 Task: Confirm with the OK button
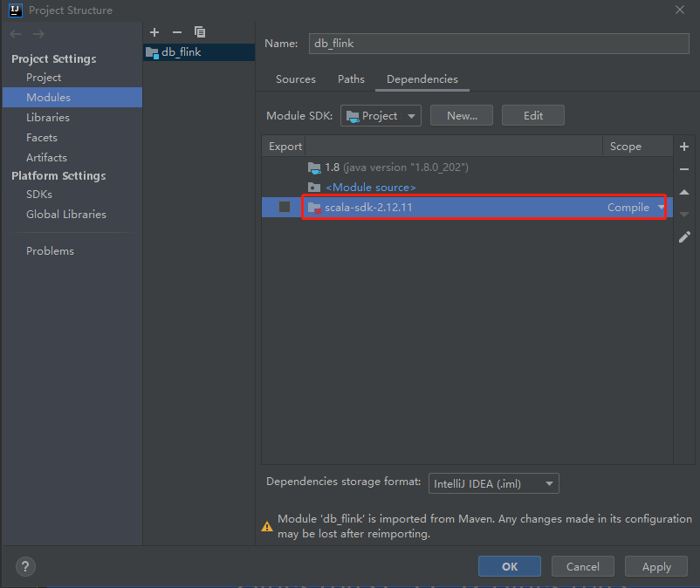(510, 566)
